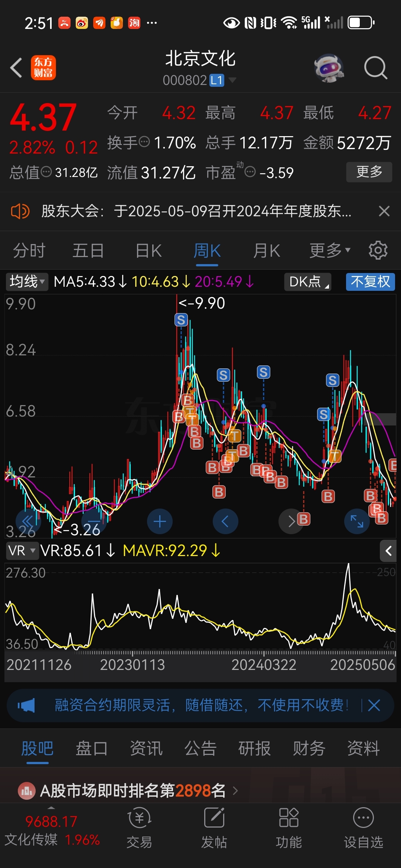Expand stock code 000802 dropdown arrow
This screenshot has height=868, width=401.
pyautogui.click(x=232, y=80)
